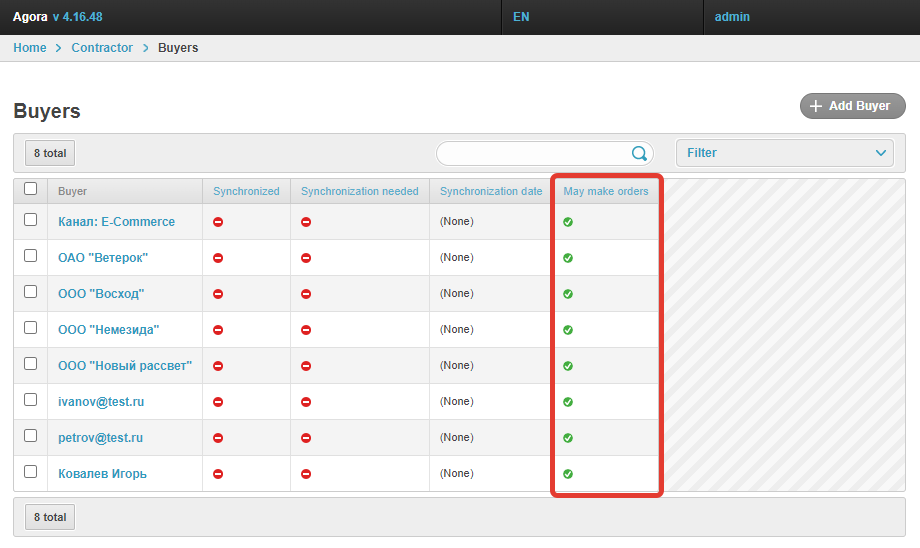Click the search magnifier icon

639,153
